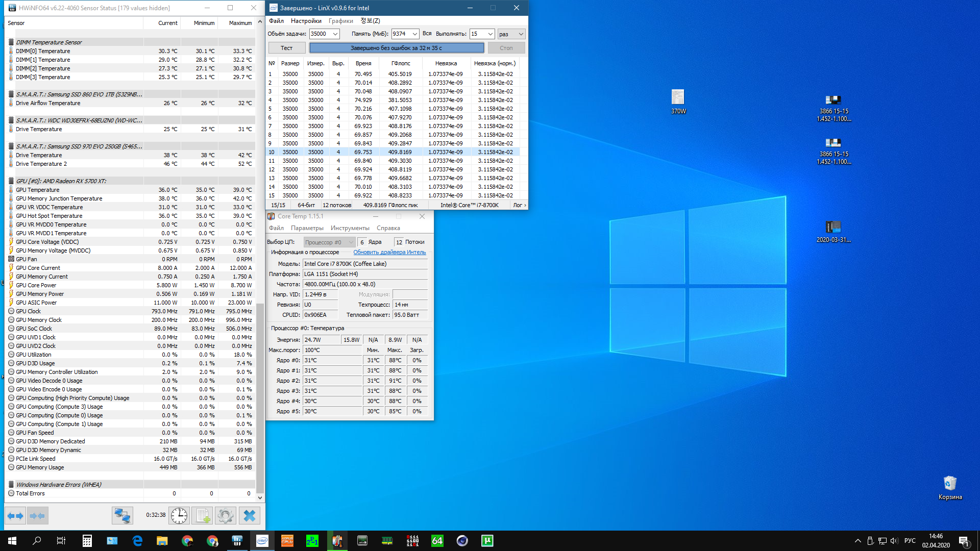Click the HWiNFO sensor list scrollbar
The height and width of the screenshot is (551, 980).
tap(260, 398)
